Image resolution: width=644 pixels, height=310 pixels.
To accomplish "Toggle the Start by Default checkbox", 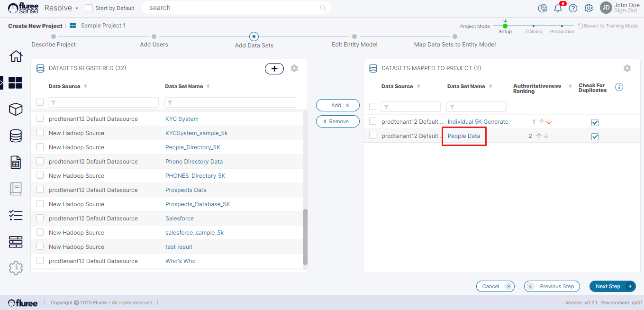I will tap(89, 8).
